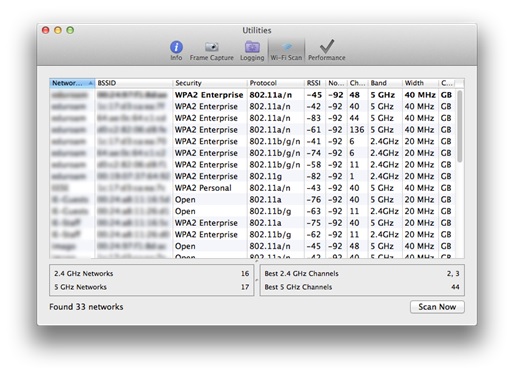Click the vertical scrollbar of network list
This screenshot has width=514, height=376.
[x=460, y=126]
